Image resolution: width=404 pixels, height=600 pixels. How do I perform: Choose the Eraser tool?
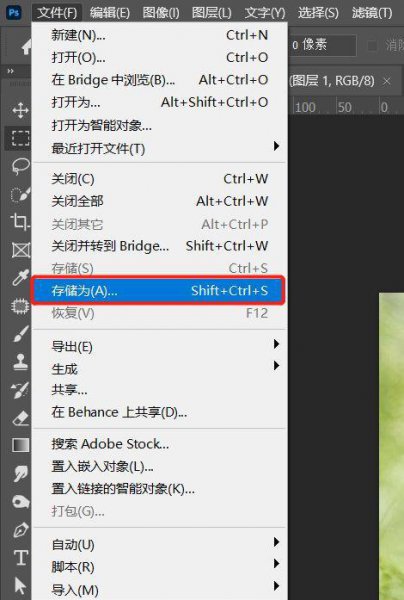coord(20,417)
